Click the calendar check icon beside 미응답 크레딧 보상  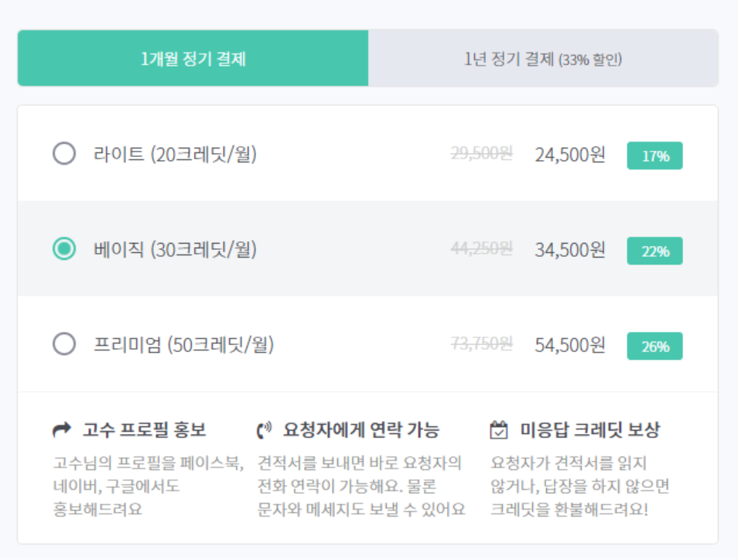[499, 430]
